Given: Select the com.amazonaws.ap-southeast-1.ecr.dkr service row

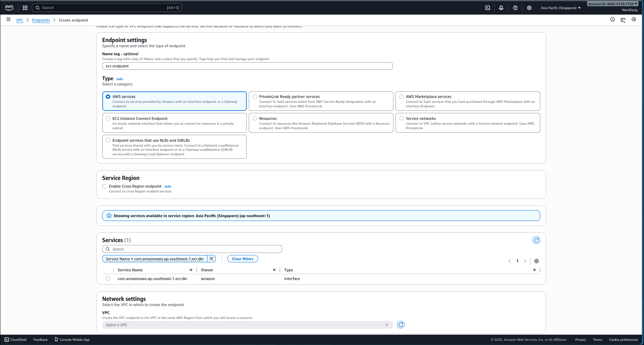Looking at the screenshot, I should [108, 278].
